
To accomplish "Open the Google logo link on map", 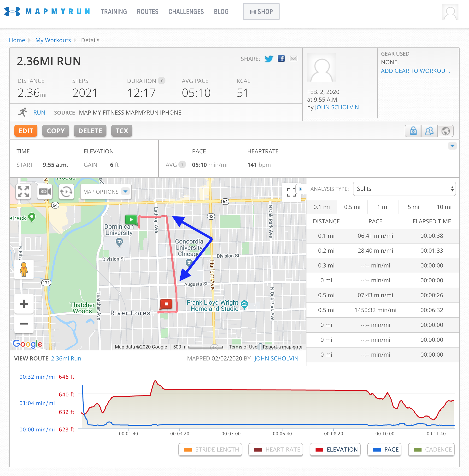I will pyautogui.click(x=27, y=343).
